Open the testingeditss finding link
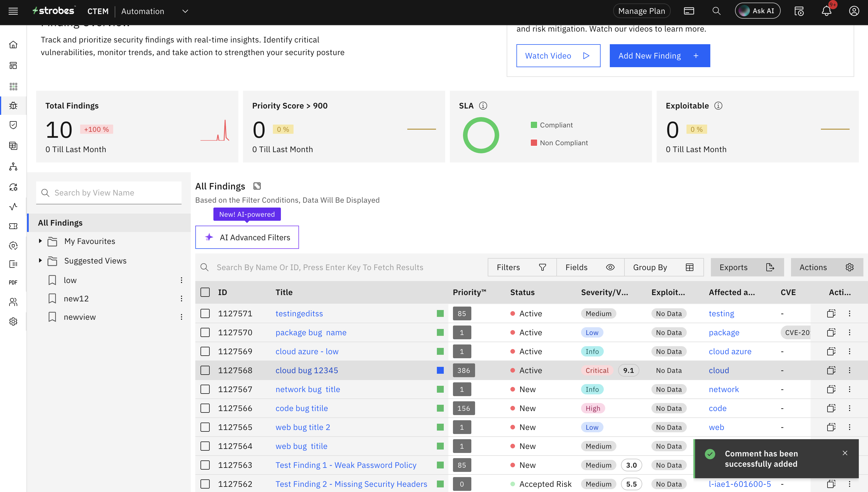868x492 pixels. (299, 313)
